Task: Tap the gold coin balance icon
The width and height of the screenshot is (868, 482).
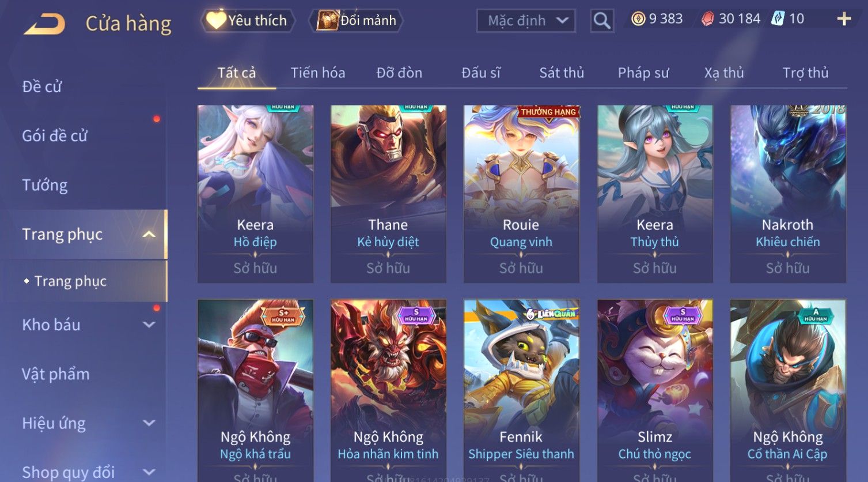Action: [638, 19]
